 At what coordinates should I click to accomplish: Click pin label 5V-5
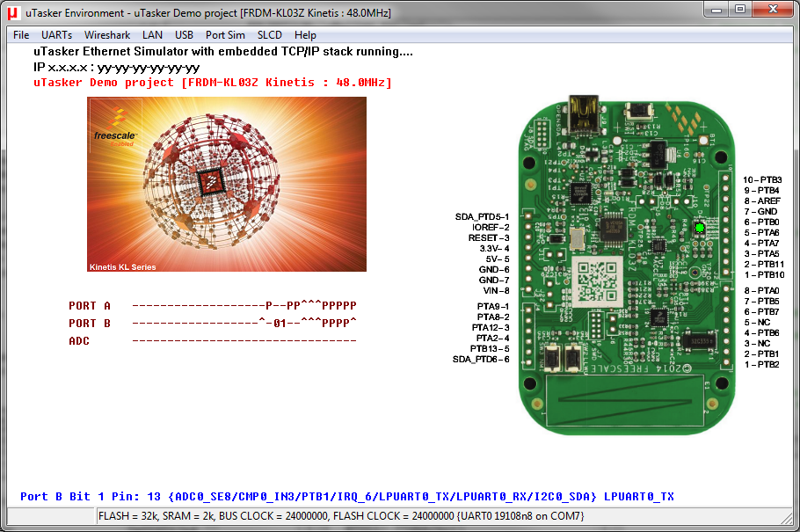coord(498,259)
